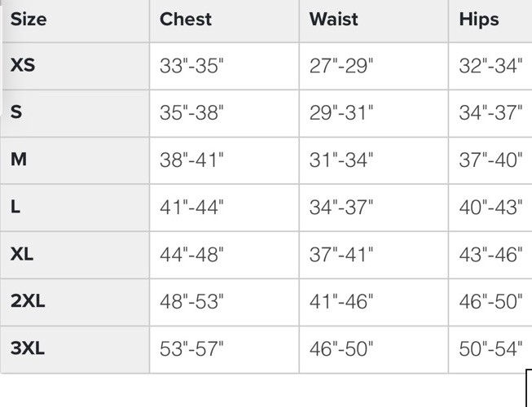
Task: Click the Size column header
Action: tap(29, 20)
